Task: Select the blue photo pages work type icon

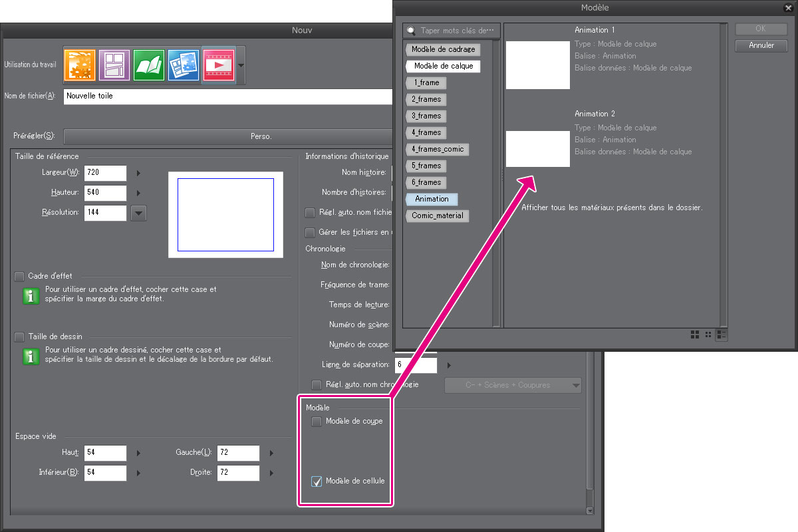Action: click(x=184, y=65)
